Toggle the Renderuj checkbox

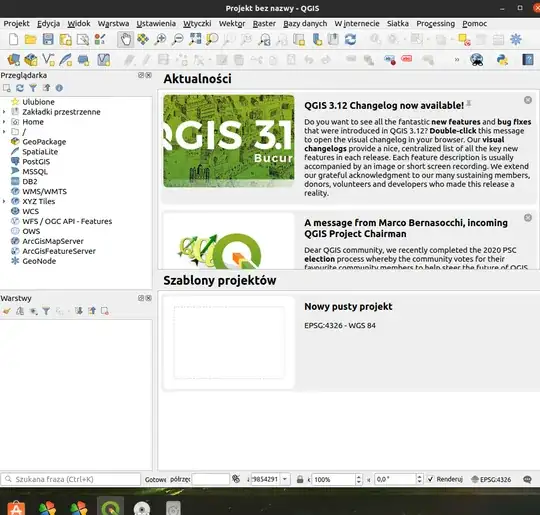(x=430, y=479)
